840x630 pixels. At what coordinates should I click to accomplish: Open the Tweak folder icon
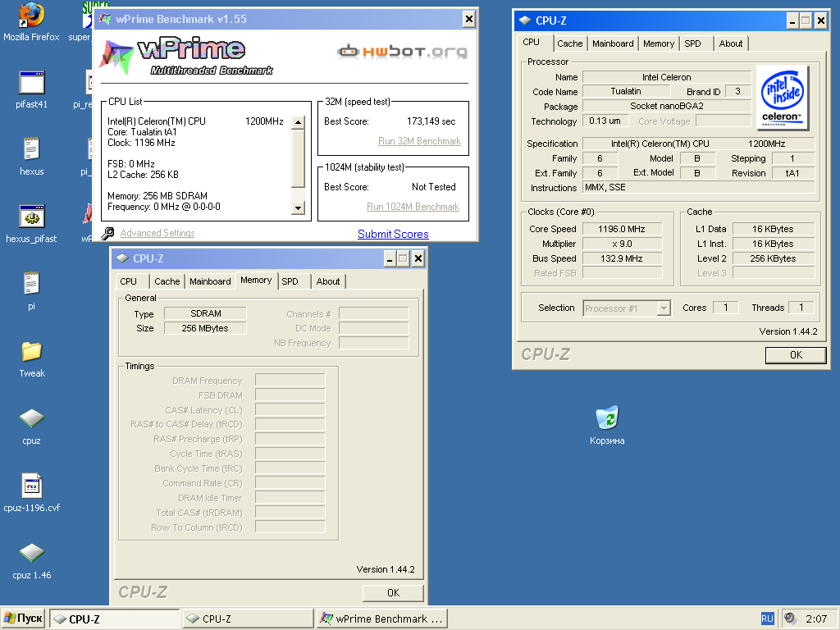pyautogui.click(x=32, y=359)
